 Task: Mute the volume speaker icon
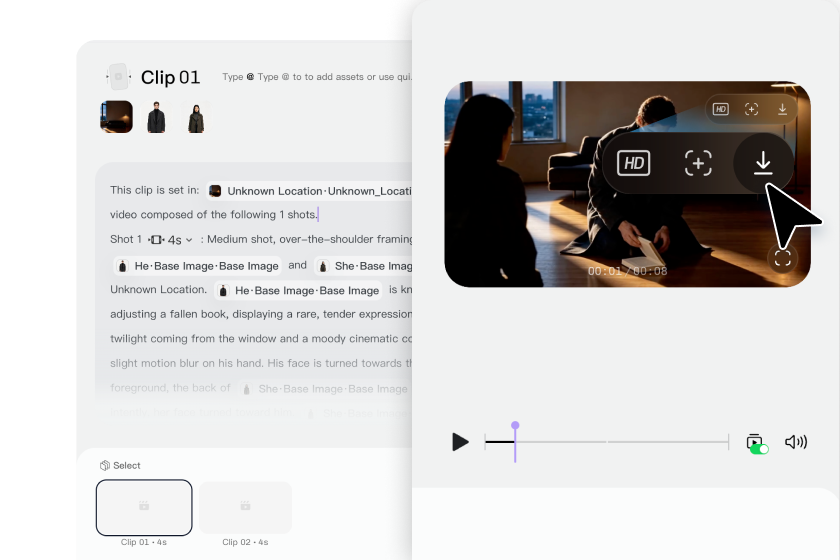click(x=796, y=442)
